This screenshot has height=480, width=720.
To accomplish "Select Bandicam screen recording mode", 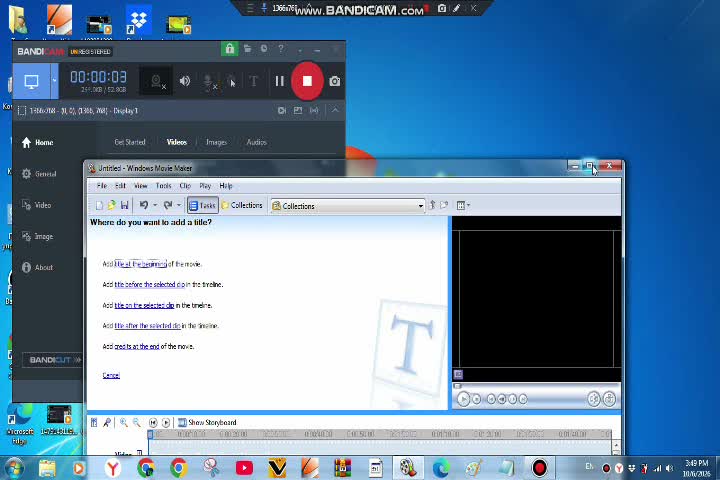I will [x=31, y=81].
